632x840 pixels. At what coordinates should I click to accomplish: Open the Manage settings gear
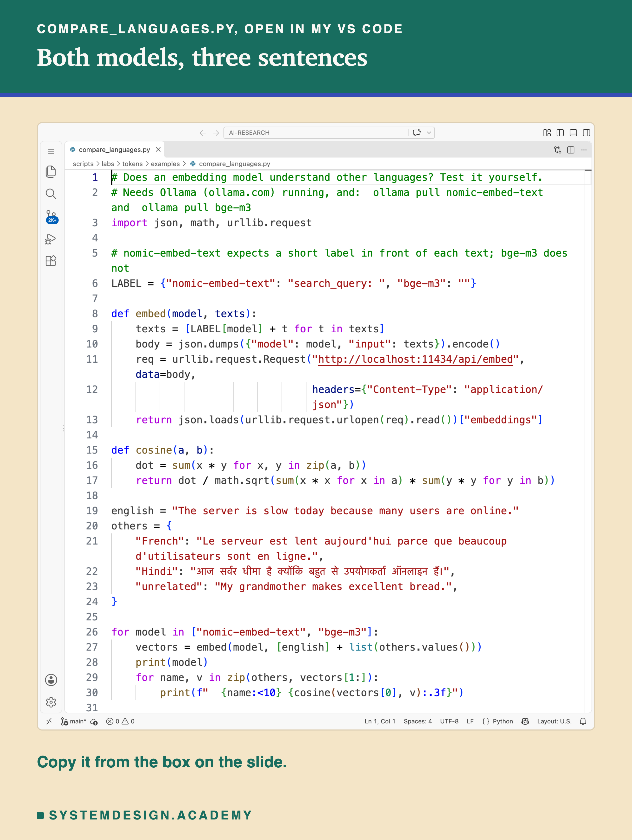pos(51,702)
